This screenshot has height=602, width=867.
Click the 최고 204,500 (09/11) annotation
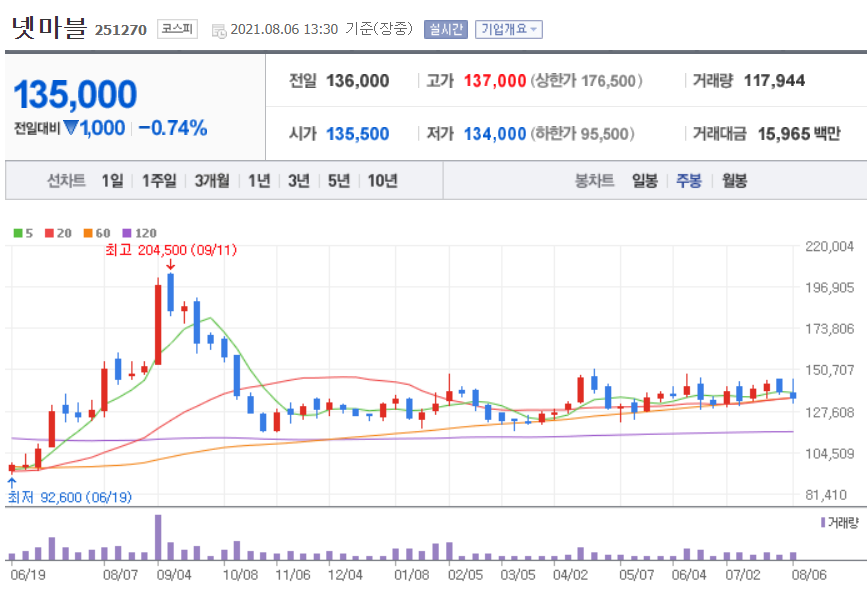pyautogui.click(x=171, y=250)
